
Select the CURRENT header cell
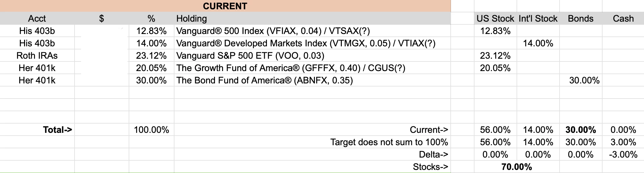pos(225,6)
